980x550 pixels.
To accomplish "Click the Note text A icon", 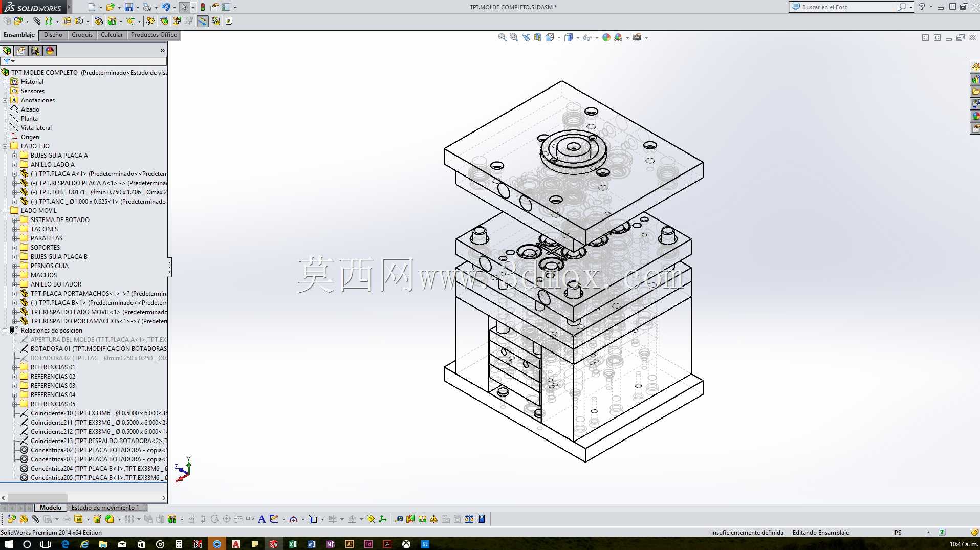I will (x=262, y=519).
